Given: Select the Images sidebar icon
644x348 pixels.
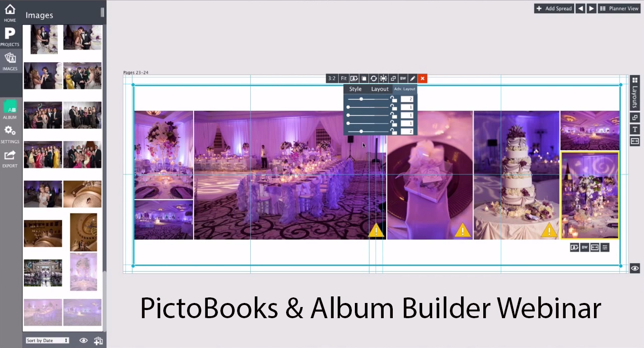Looking at the screenshot, I should (x=10, y=61).
